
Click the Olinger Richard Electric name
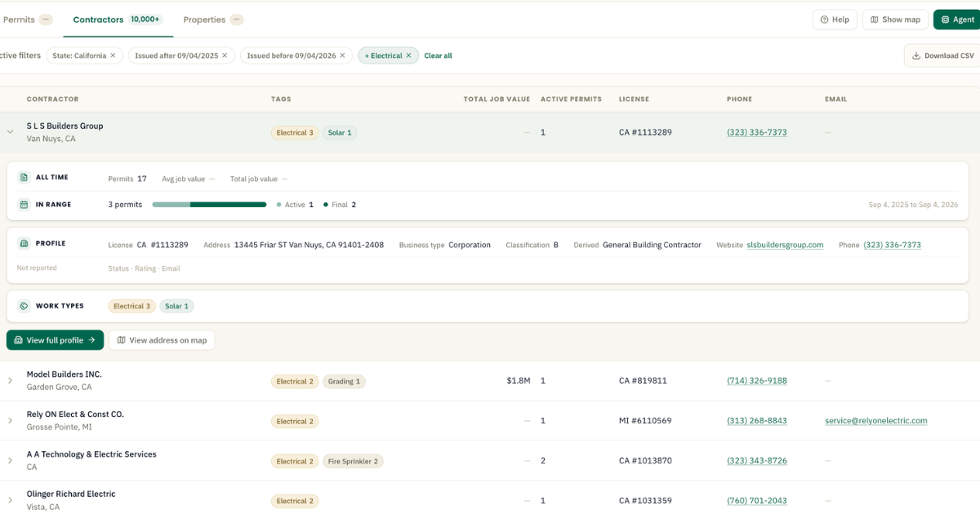click(71, 494)
